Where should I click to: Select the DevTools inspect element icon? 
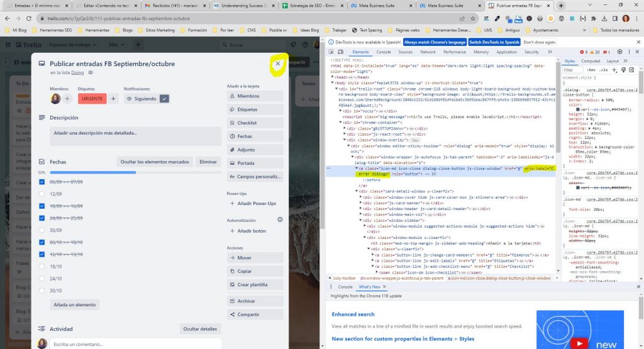(x=331, y=52)
